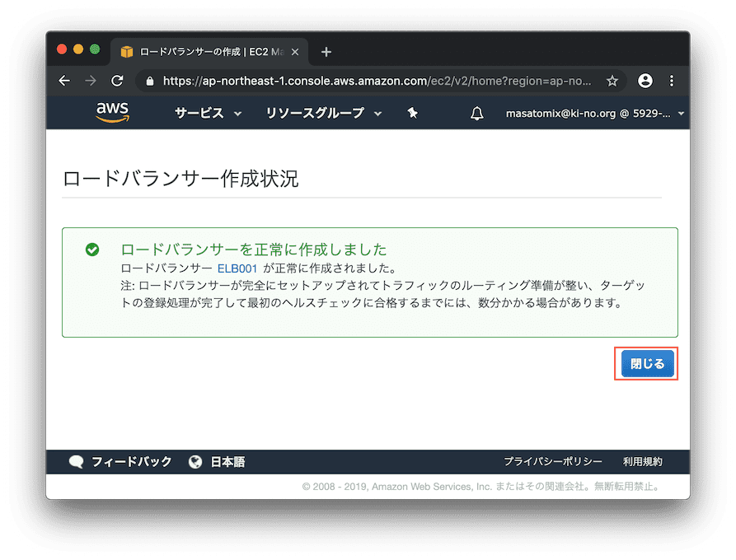Expand the サービス services menu

coord(208,113)
